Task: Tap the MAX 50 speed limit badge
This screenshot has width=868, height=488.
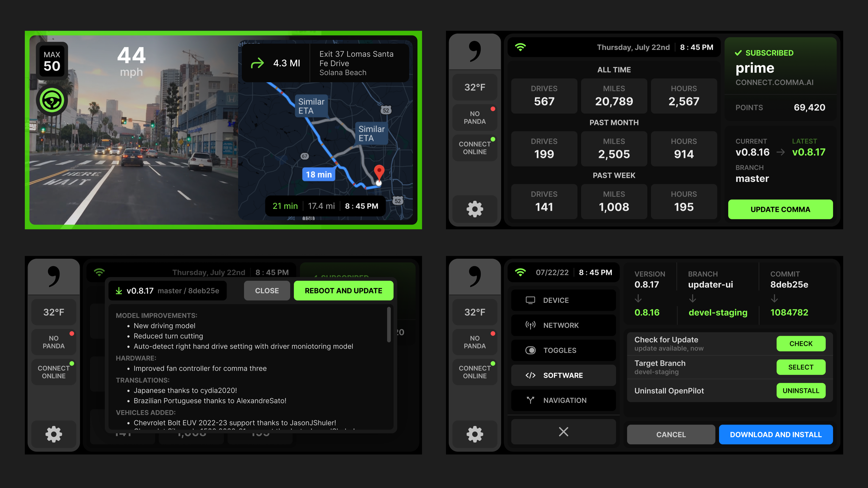Action: (52, 61)
